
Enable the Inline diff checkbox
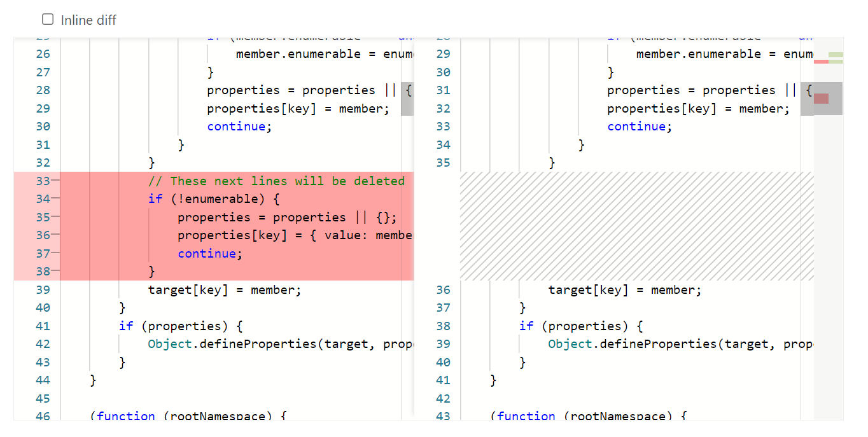[48, 19]
